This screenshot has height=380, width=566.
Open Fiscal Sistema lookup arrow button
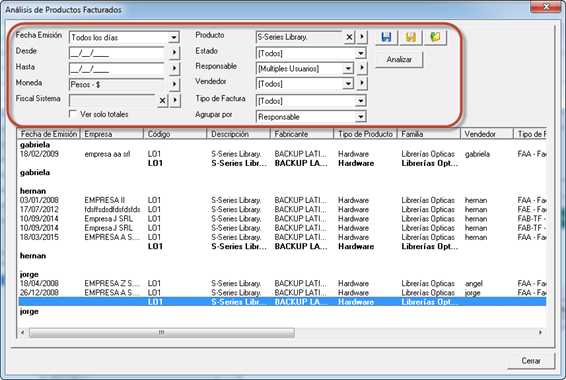pyautogui.click(x=175, y=100)
